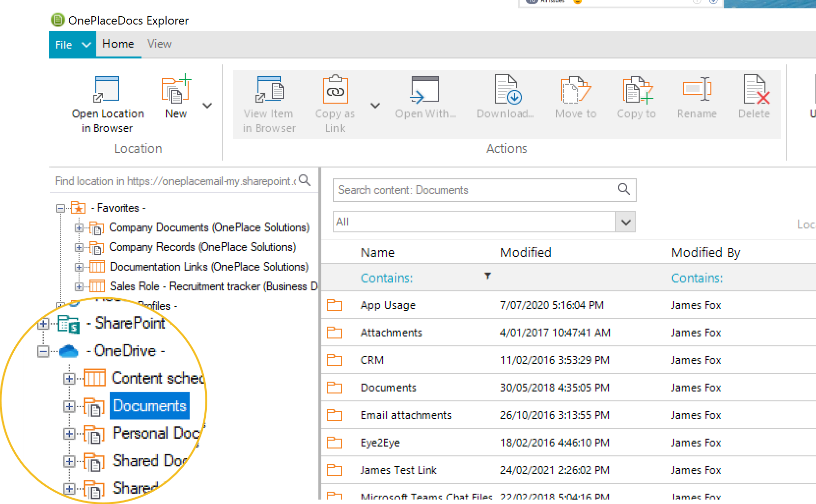Image resolution: width=816 pixels, height=504 pixels.
Task: Click View Item in Browser icon
Action: [x=269, y=89]
